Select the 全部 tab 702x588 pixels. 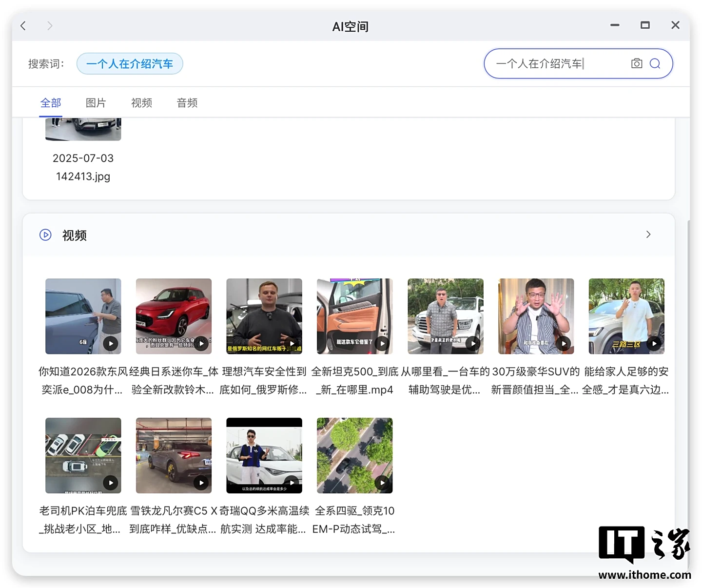pyautogui.click(x=51, y=103)
